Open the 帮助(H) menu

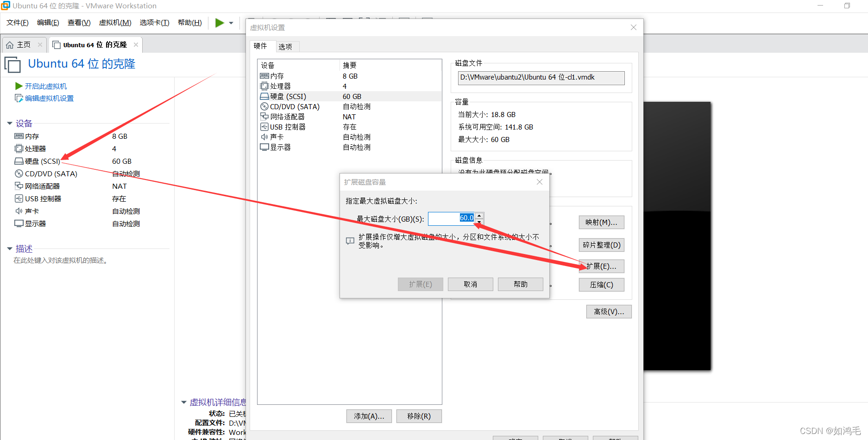(x=190, y=23)
